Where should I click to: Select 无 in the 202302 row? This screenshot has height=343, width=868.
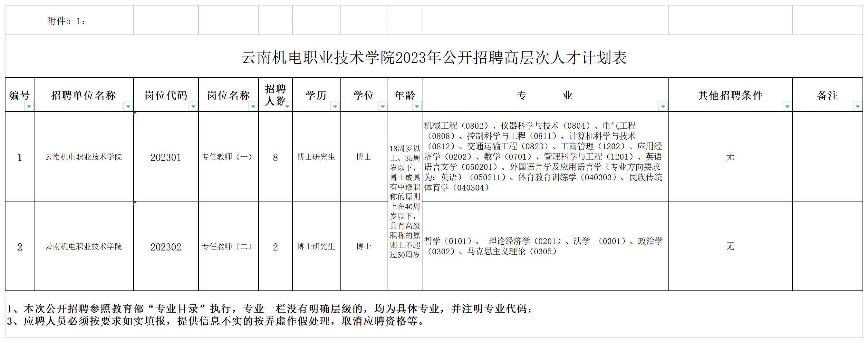click(x=730, y=246)
